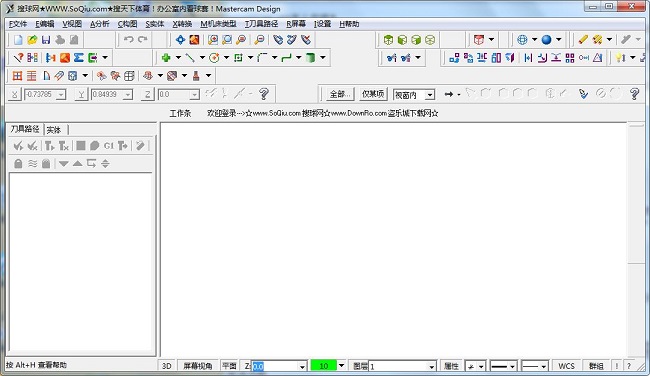Click the Z depth input field
The height and width of the screenshot is (376, 650).
pyautogui.click(x=275, y=366)
